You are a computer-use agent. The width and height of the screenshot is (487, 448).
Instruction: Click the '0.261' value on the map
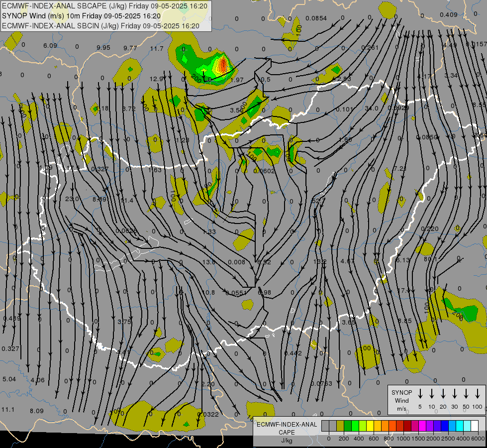[x=370, y=48]
